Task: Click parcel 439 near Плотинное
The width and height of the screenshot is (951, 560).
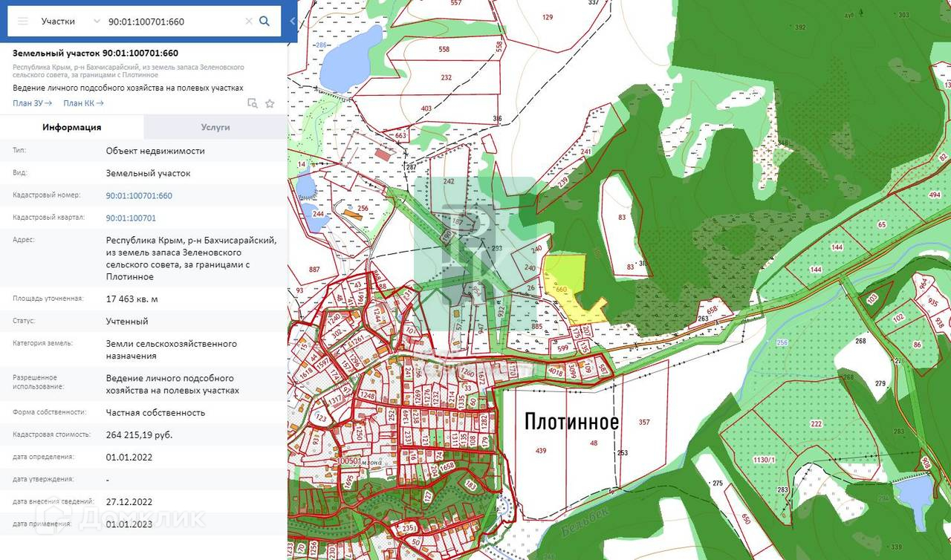Action: [540, 451]
